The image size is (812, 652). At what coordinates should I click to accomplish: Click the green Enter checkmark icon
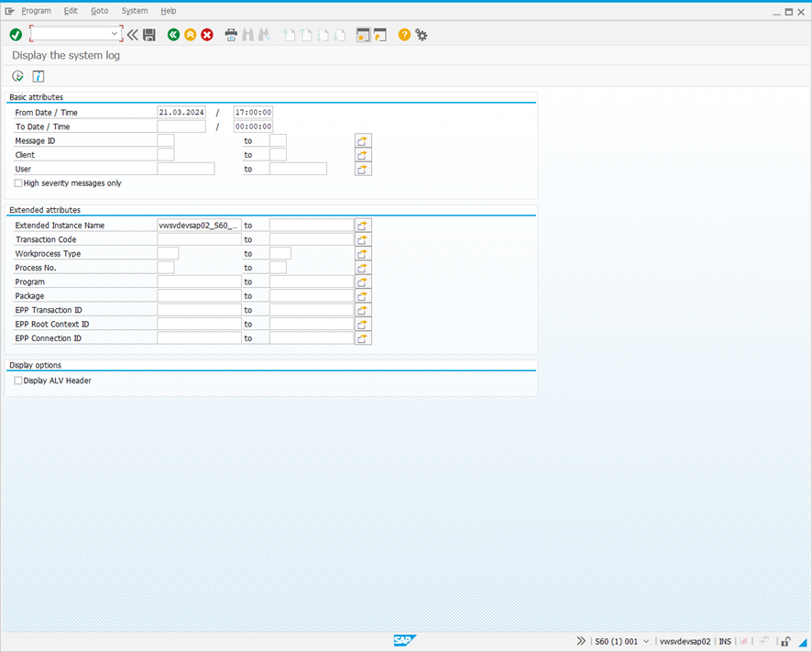(x=16, y=35)
